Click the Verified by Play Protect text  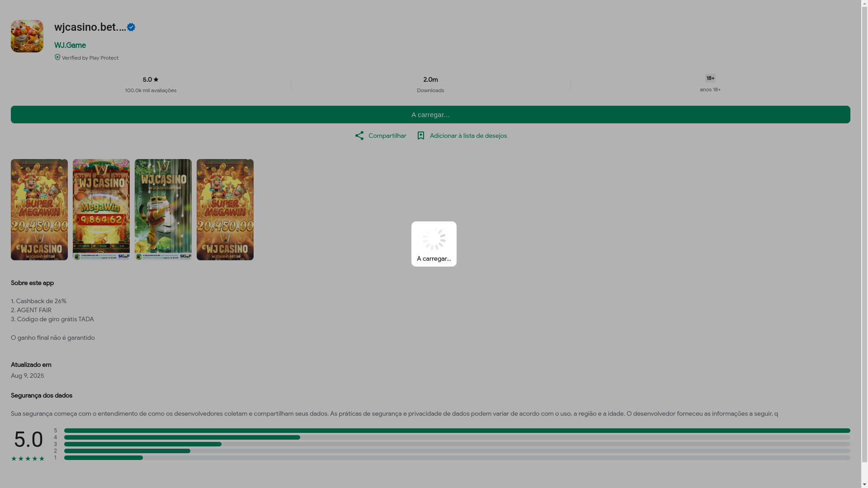click(90, 58)
